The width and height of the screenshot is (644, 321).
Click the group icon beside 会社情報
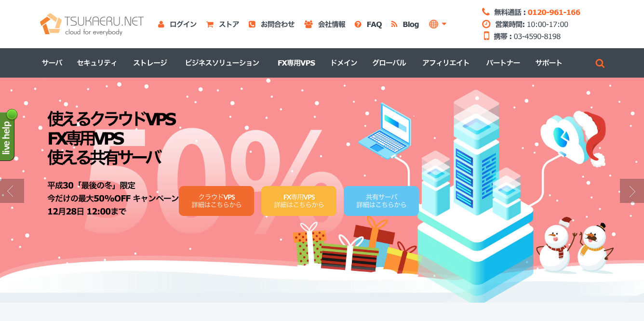(x=309, y=24)
